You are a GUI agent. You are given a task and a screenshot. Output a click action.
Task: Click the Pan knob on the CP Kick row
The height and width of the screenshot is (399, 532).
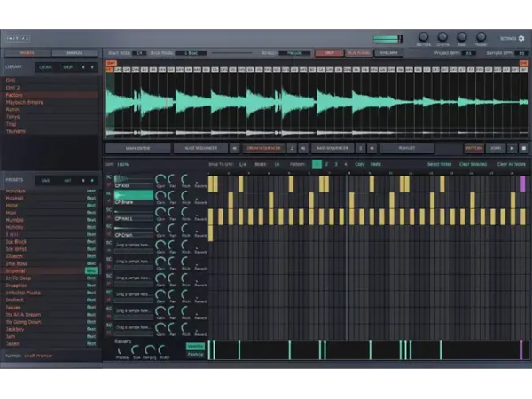172,179
